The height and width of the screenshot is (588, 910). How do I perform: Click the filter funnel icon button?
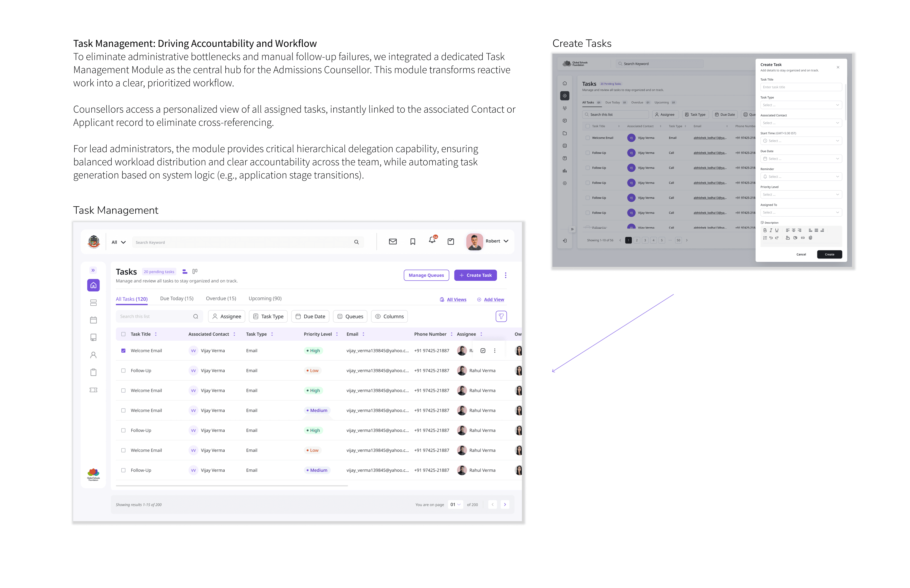coord(501,316)
